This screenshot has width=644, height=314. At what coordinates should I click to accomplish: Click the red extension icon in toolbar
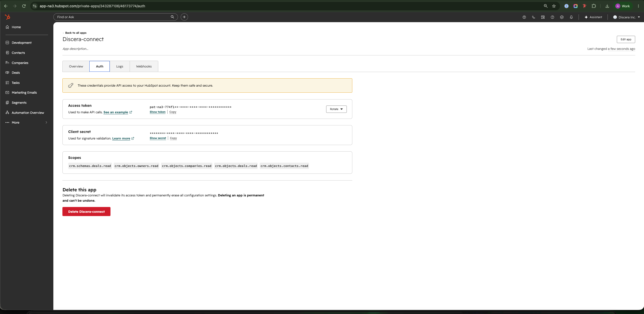584,6
